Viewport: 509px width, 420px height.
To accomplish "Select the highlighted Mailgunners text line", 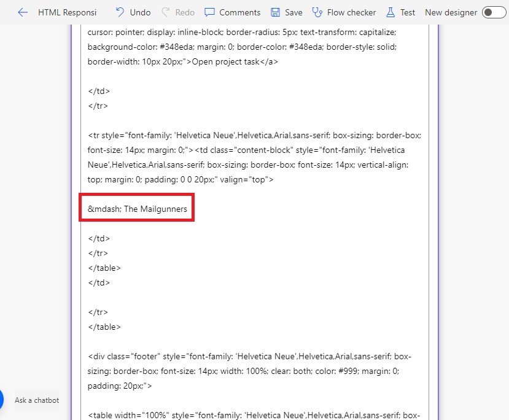I will click(x=136, y=208).
